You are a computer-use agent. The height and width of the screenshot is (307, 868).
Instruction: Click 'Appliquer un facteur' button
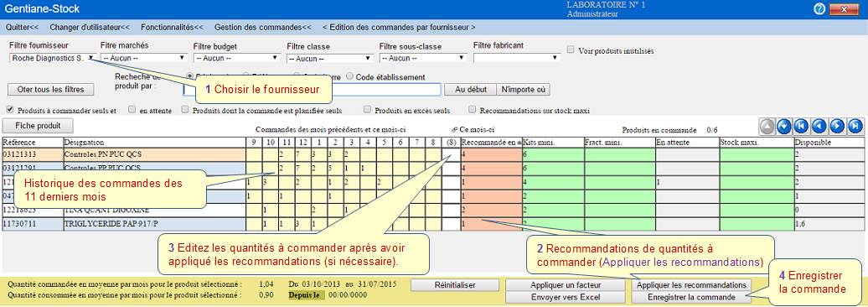pos(566,285)
